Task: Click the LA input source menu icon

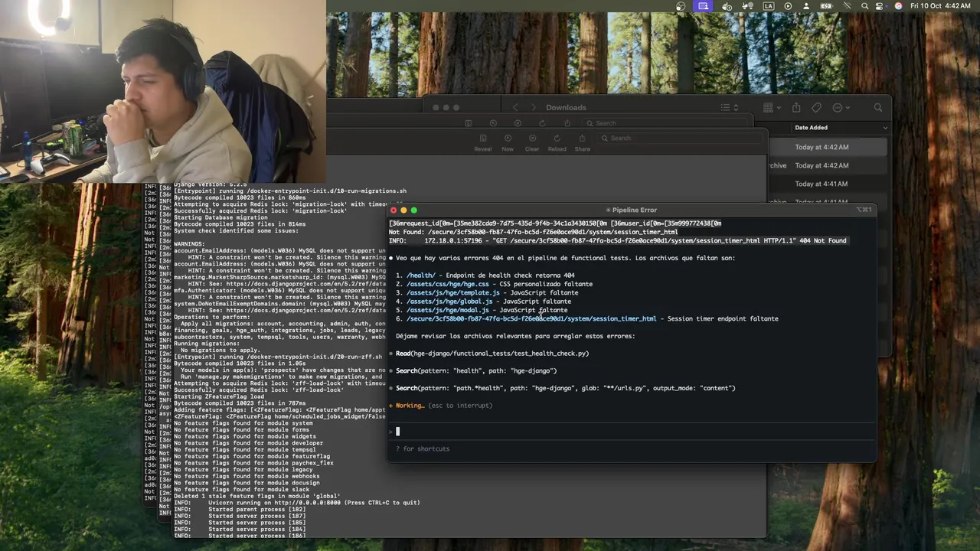Action: coord(769,6)
